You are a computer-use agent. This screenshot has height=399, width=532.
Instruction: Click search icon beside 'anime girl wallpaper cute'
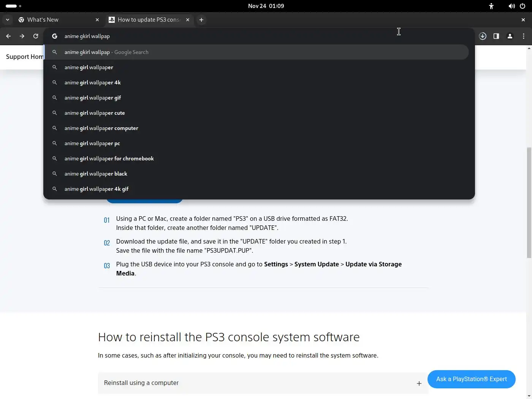pos(55,113)
